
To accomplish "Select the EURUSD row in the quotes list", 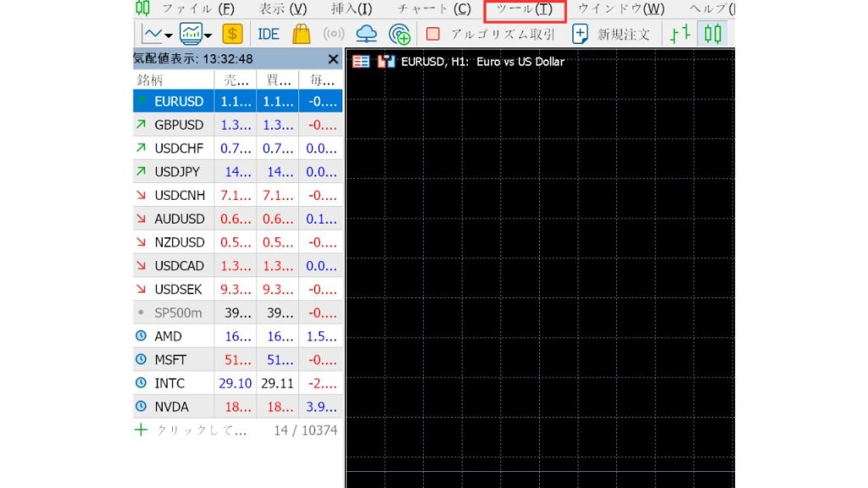I will 178,101.
